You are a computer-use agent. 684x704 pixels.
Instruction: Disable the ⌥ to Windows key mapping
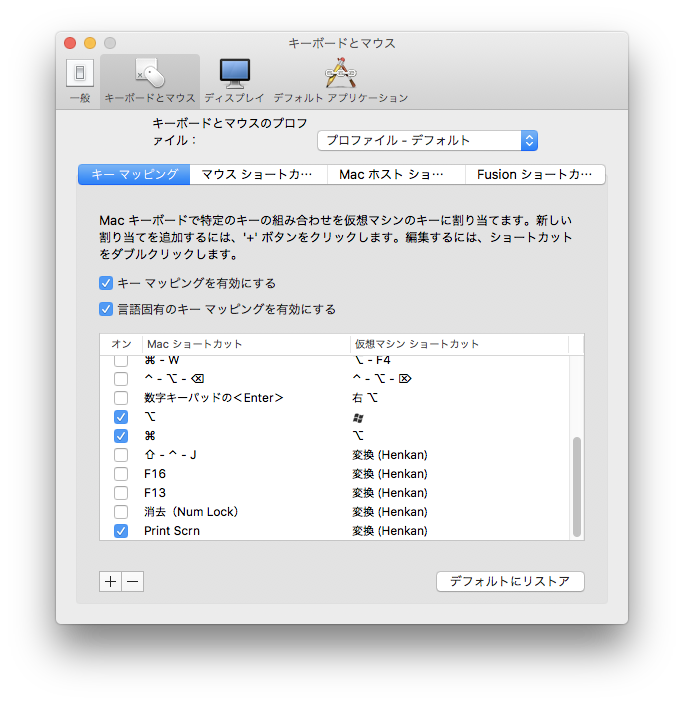click(121, 417)
